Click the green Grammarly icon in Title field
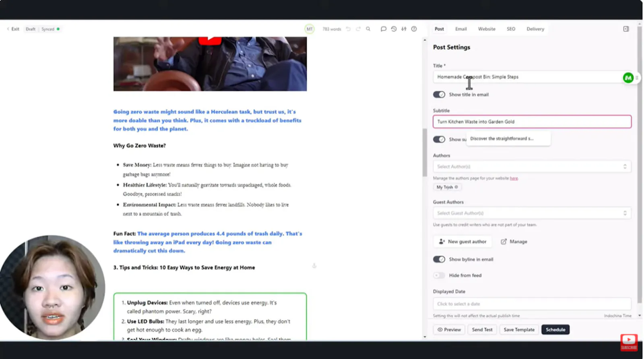Screen dimensions: 644x359 pyautogui.click(x=628, y=78)
